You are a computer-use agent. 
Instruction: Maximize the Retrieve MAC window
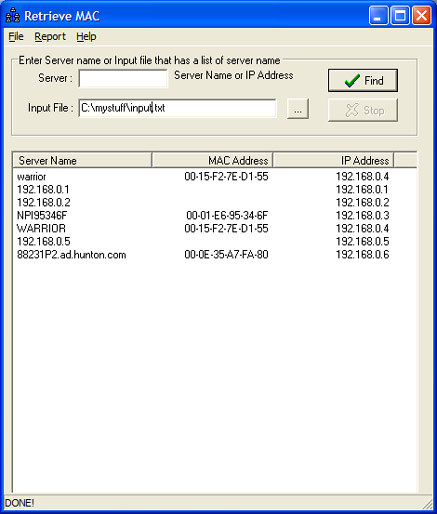[400, 16]
